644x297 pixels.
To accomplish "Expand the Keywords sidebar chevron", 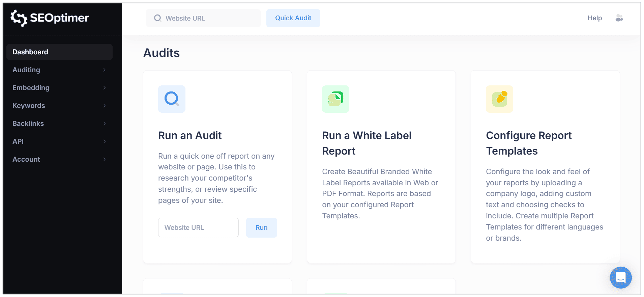I will pyautogui.click(x=105, y=106).
